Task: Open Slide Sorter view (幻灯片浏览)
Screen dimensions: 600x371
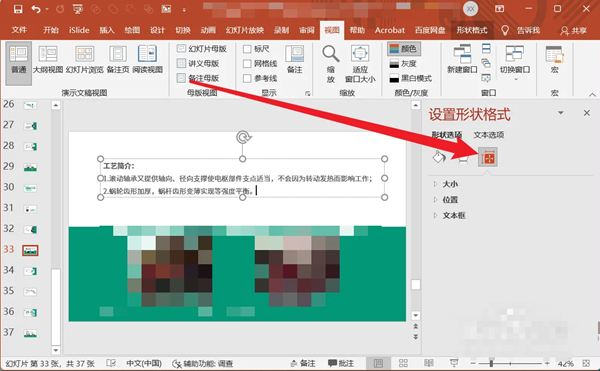Action: tap(85, 59)
